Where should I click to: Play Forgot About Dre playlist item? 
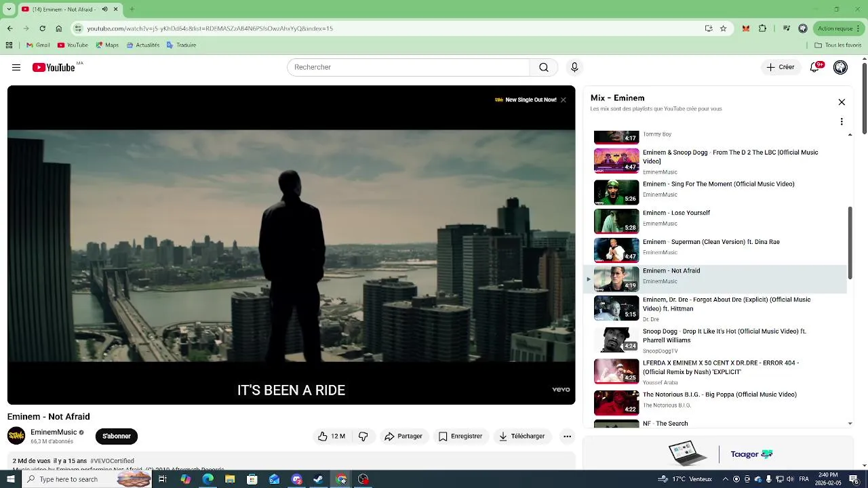tap(716, 308)
